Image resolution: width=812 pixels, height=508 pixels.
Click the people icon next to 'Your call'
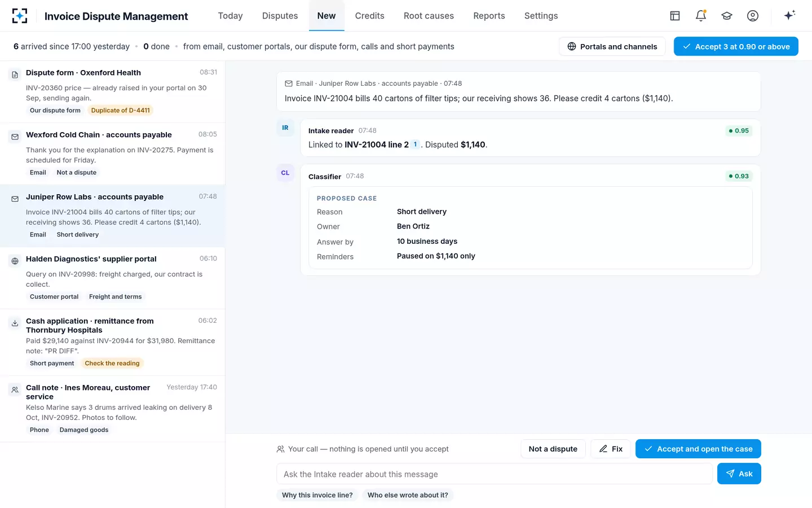[x=280, y=449]
